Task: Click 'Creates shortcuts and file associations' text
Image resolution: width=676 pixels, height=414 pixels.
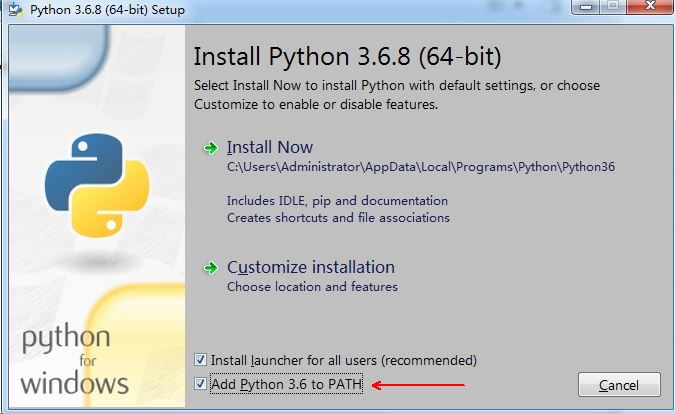Action: pyautogui.click(x=338, y=218)
